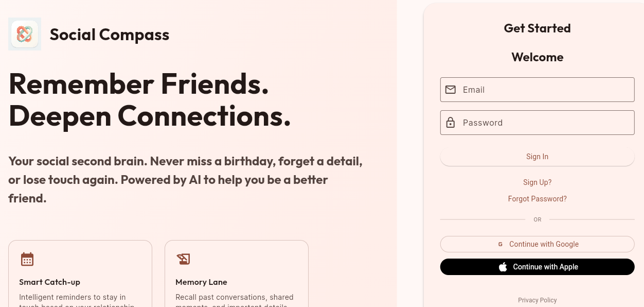Choose Continue with Google text

click(544, 244)
